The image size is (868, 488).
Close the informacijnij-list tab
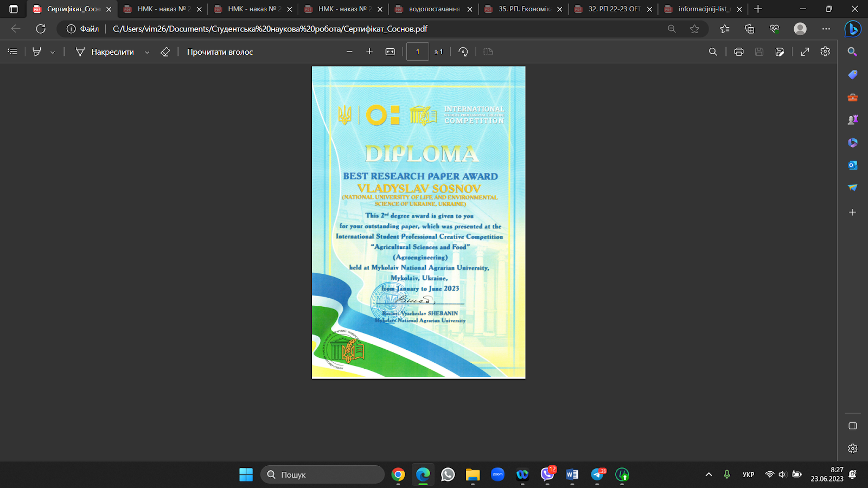(739, 9)
